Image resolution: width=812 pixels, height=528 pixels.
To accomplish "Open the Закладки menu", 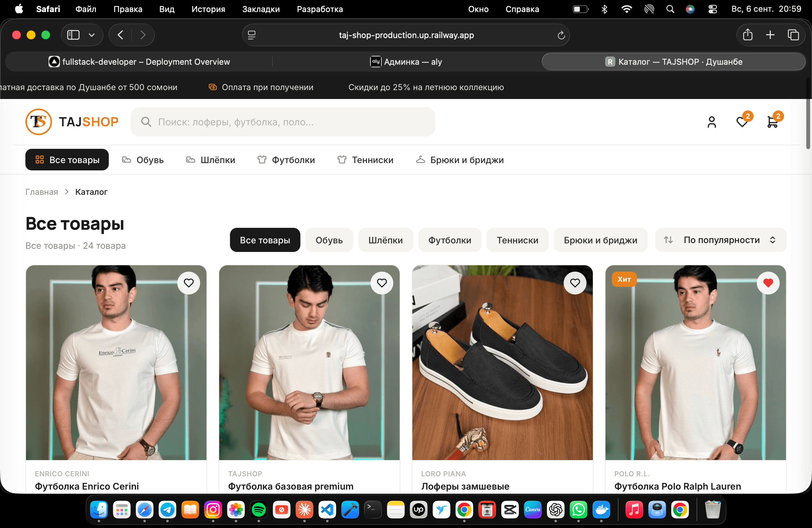I will [261, 9].
